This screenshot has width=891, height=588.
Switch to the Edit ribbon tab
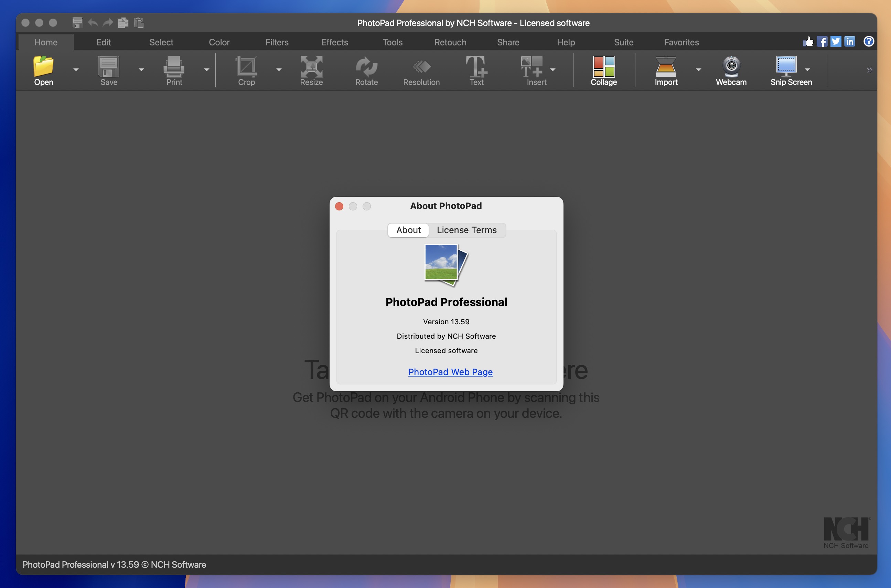(x=104, y=42)
